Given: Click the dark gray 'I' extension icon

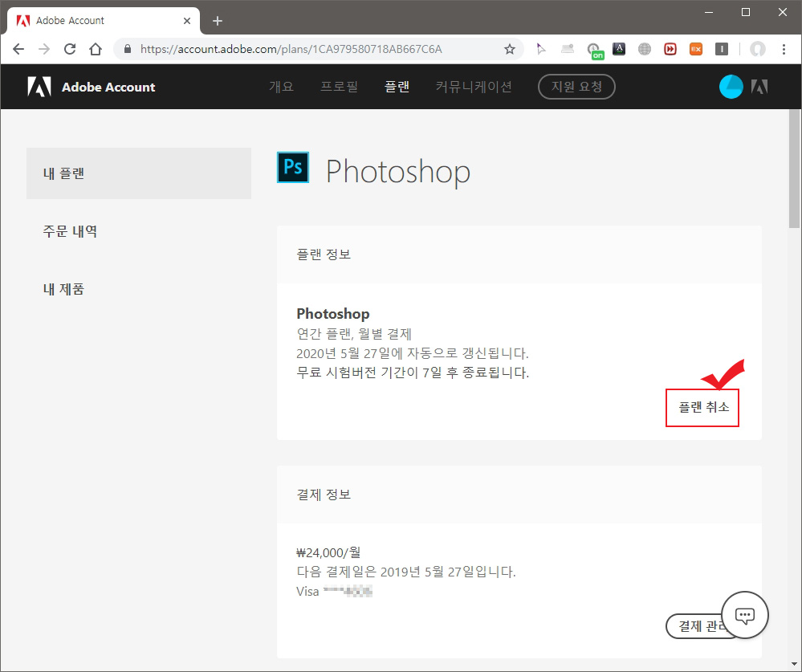Looking at the screenshot, I should (722, 49).
